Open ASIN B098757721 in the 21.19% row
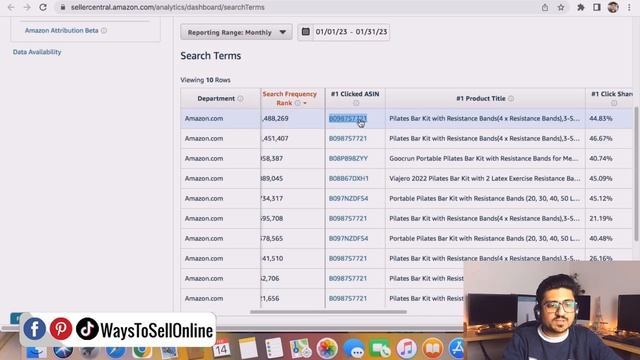Image resolution: width=640 pixels, height=360 pixels. click(x=348, y=218)
